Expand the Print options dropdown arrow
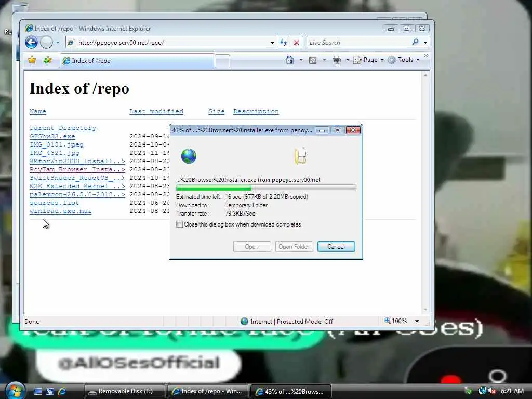532x399 pixels. (348, 60)
